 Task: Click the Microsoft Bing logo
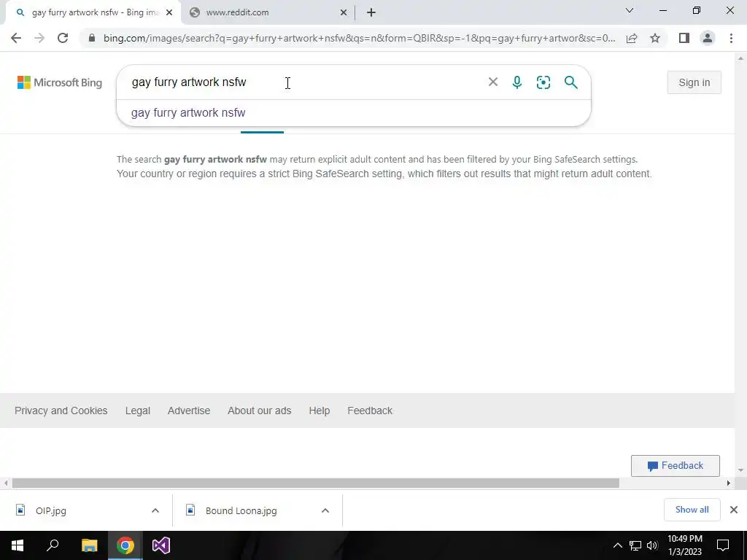[60, 82]
